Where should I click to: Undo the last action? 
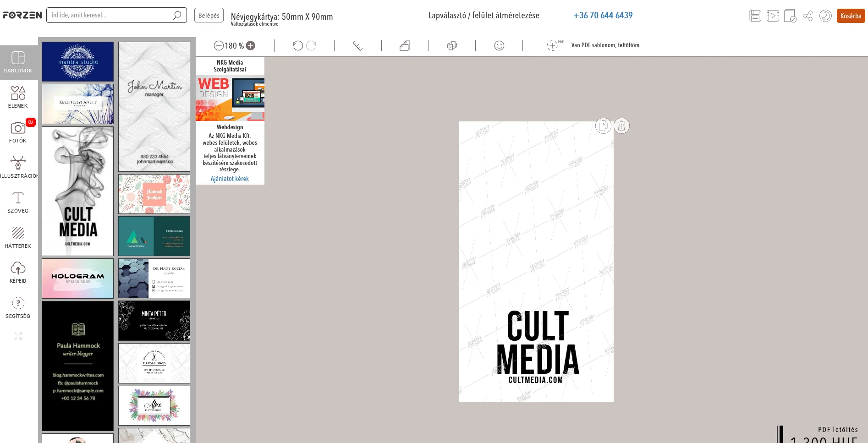pos(298,45)
